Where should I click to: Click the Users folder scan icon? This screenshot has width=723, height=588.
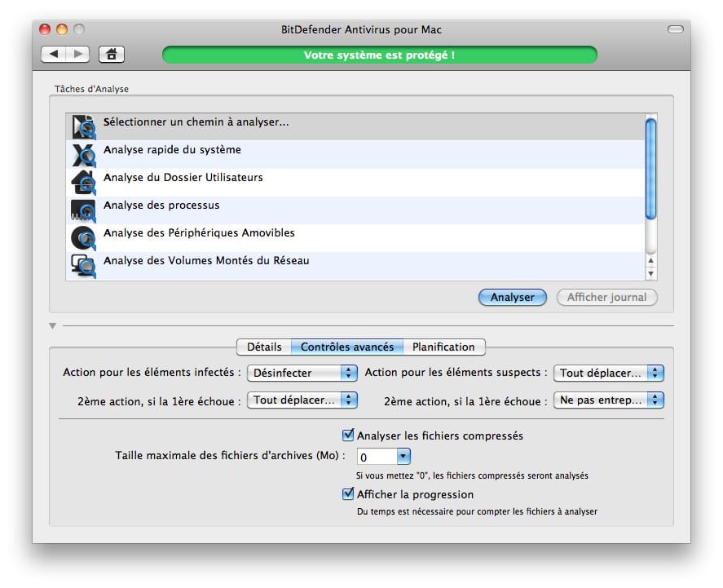[x=83, y=183]
